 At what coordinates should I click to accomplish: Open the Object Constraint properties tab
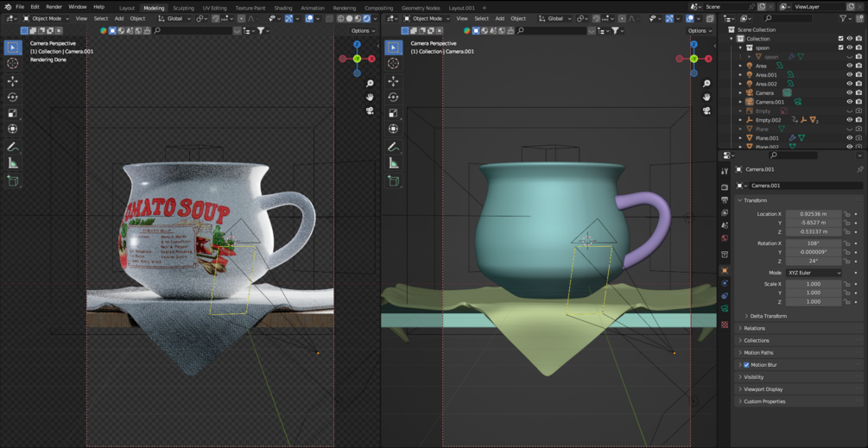[725, 296]
